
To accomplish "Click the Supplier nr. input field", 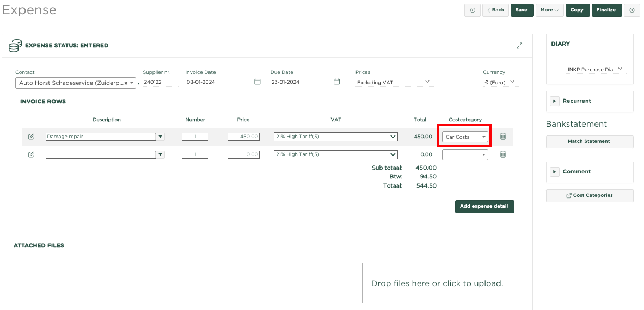I will pos(160,82).
